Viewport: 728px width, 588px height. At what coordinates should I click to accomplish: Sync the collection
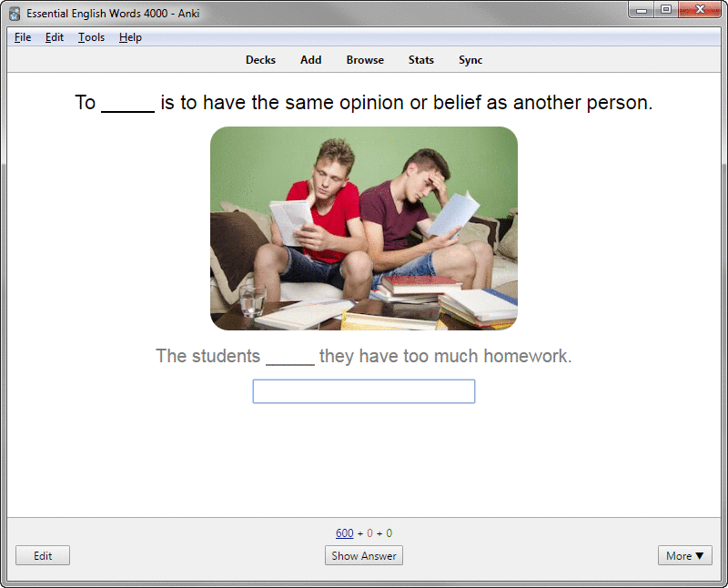[x=470, y=60]
